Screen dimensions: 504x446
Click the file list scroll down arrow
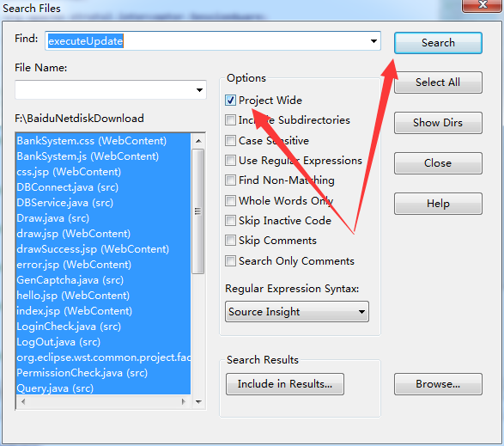(198, 401)
